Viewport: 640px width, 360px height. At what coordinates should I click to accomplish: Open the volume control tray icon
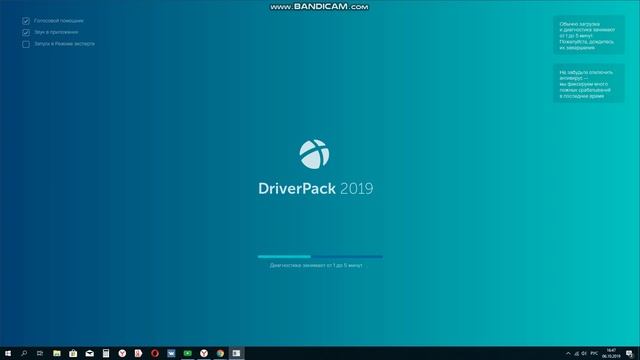tap(584, 353)
